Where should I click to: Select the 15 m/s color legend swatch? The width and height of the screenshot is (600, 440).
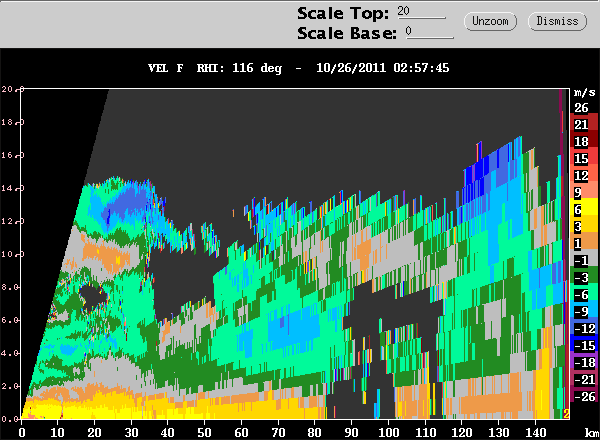[584, 158]
